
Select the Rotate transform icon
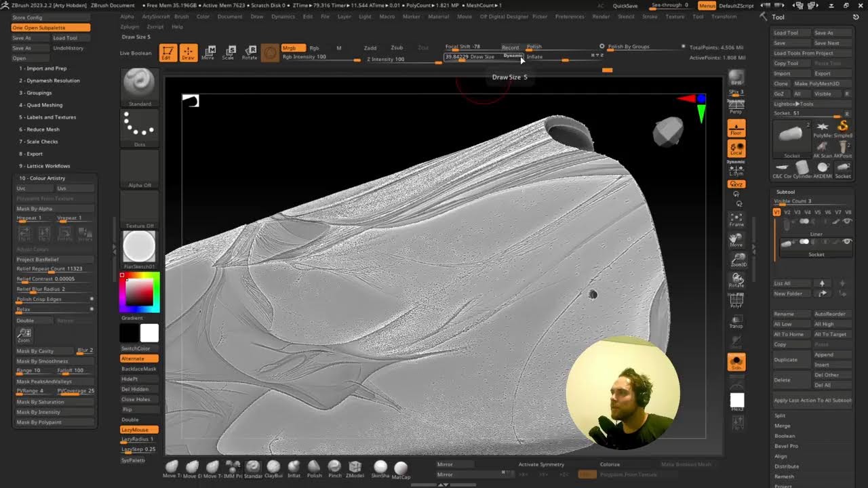pos(250,53)
